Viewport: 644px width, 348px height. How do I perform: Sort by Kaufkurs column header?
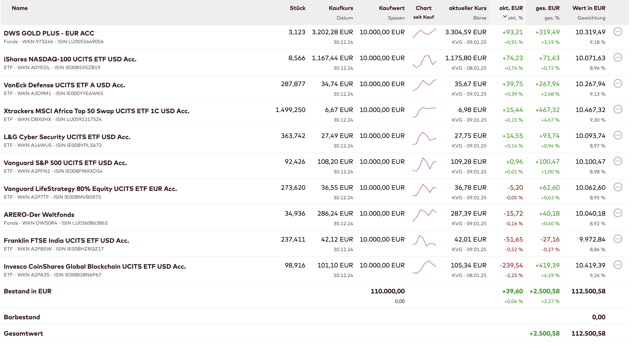341,8
